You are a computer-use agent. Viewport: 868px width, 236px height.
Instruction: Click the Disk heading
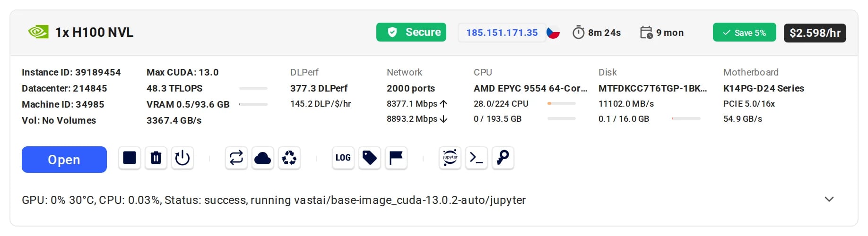pyautogui.click(x=608, y=72)
